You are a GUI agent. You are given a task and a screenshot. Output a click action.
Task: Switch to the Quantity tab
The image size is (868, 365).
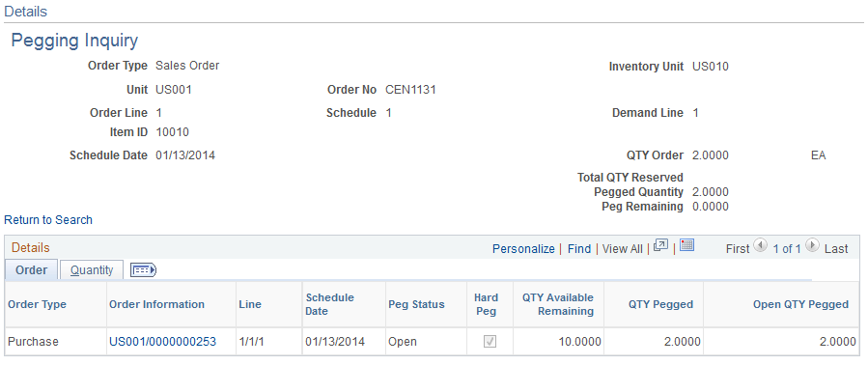pos(92,270)
